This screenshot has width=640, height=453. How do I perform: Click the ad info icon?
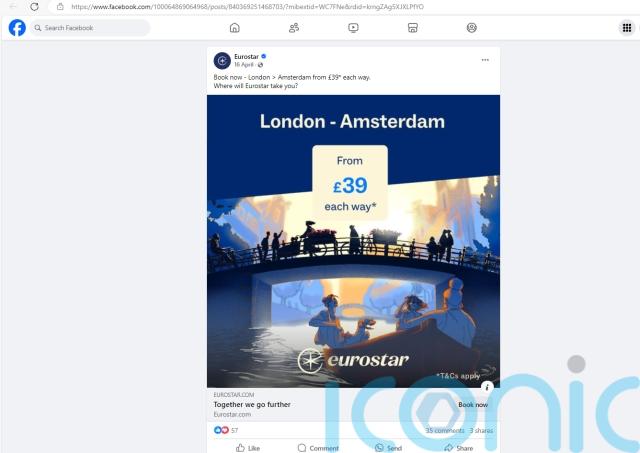[x=487, y=387]
